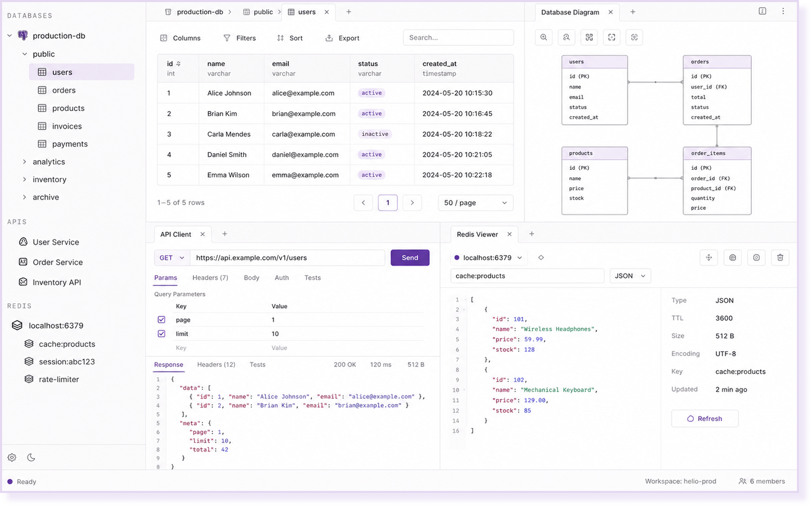The height and width of the screenshot is (506, 812).
Task: Open the Filters for users table
Action: (239, 38)
